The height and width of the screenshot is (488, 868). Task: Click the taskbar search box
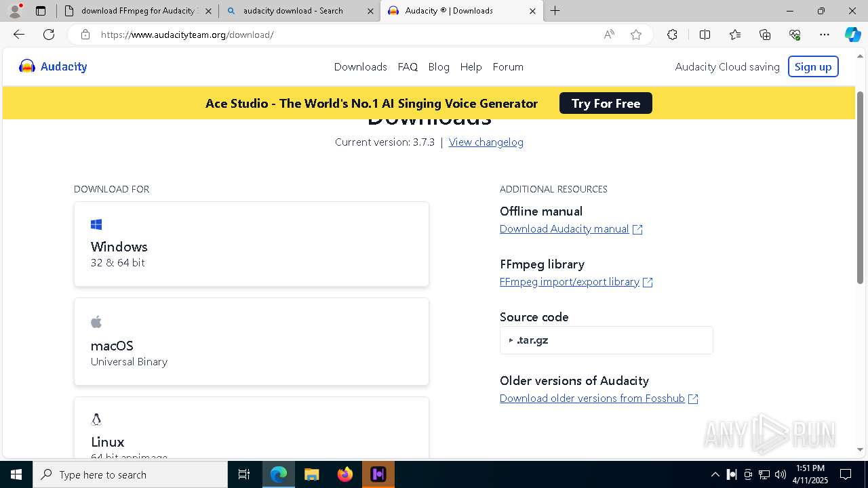[x=130, y=474]
